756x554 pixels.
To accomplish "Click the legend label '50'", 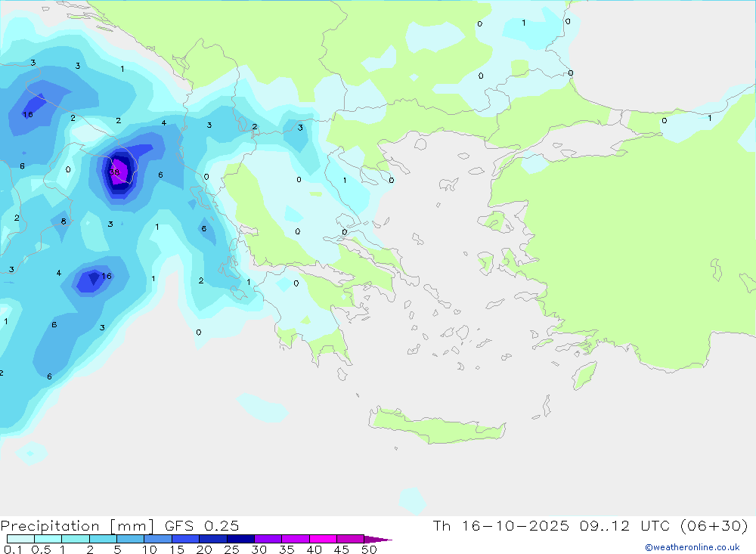I will pos(369,549).
